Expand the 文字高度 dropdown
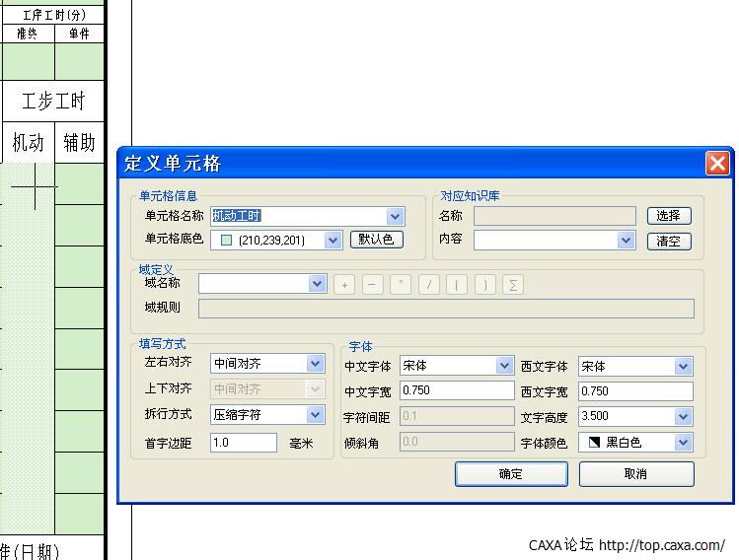739x560 pixels. [x=683, y=417]
